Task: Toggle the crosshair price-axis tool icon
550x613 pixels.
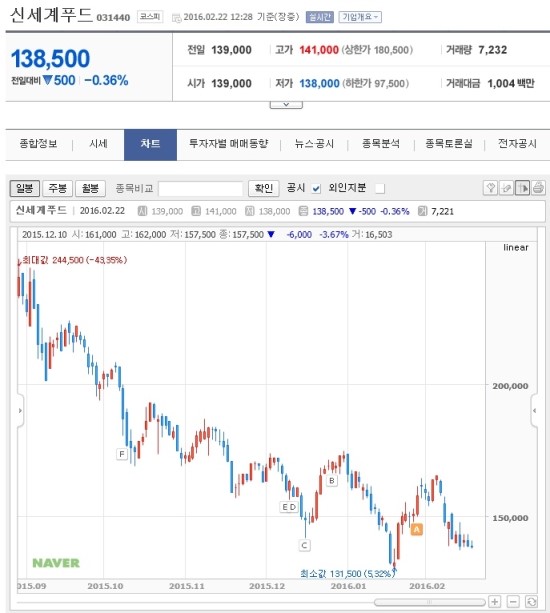Action: click(522, 188)
